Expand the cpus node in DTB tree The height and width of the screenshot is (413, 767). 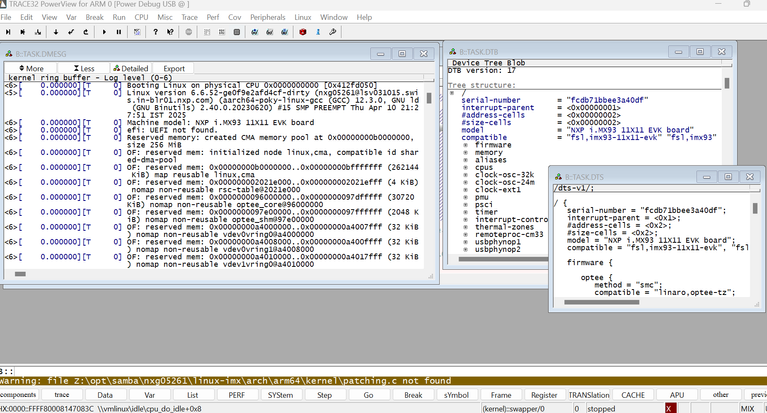point(466,167)
